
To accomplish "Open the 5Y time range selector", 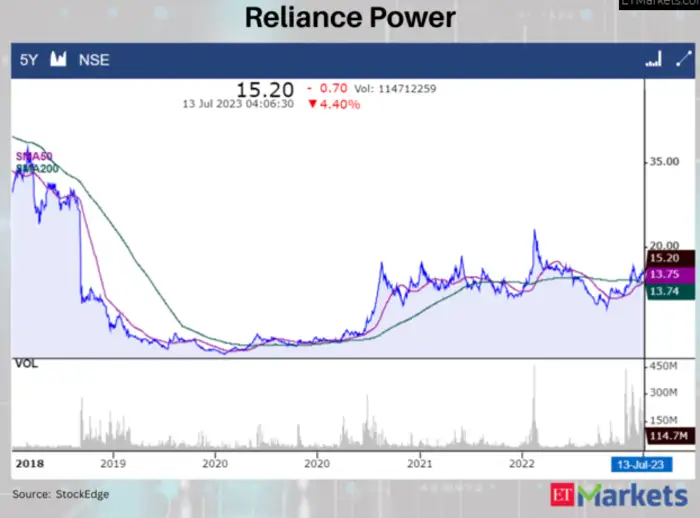I will (30, 60).
